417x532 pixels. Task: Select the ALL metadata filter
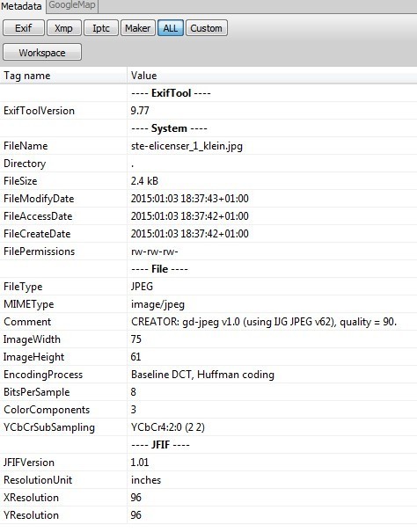coord(171,28)
